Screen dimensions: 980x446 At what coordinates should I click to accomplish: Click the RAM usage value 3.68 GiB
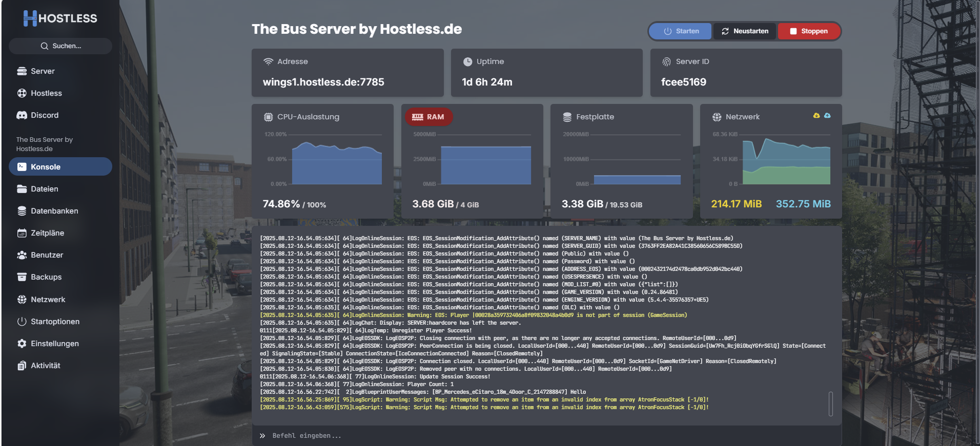pyautogui.click(x=433, y=204)
